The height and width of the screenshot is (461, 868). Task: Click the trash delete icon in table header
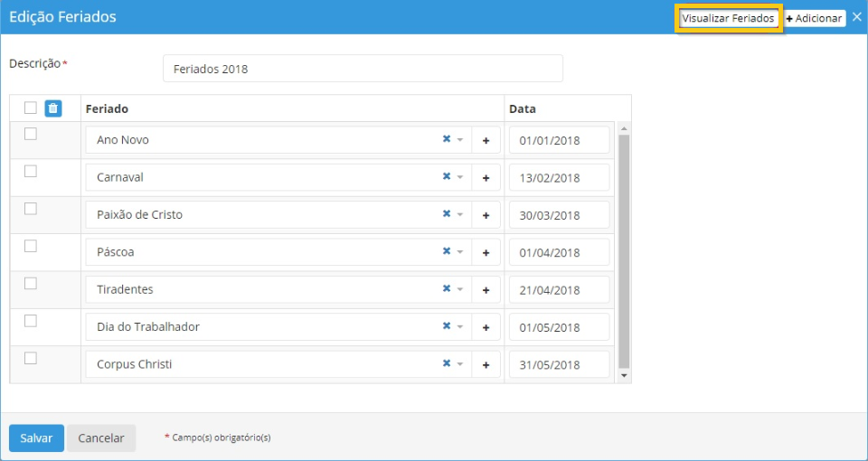coord(53,108)
